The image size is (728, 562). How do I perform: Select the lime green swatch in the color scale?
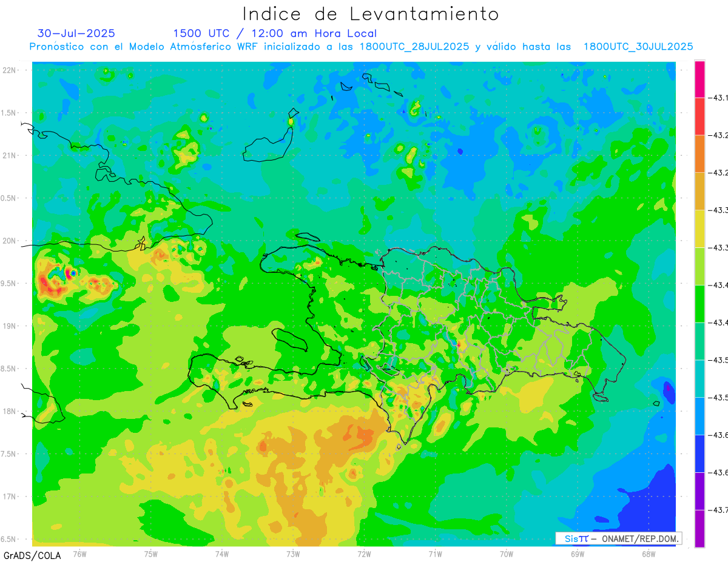tap(699, 266)
